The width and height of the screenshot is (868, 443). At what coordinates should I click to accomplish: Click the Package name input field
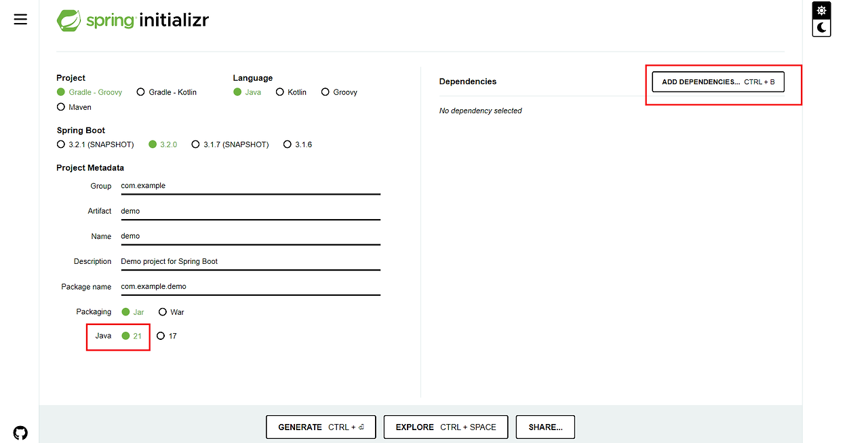pyautogui.click(x=250, y=286)
